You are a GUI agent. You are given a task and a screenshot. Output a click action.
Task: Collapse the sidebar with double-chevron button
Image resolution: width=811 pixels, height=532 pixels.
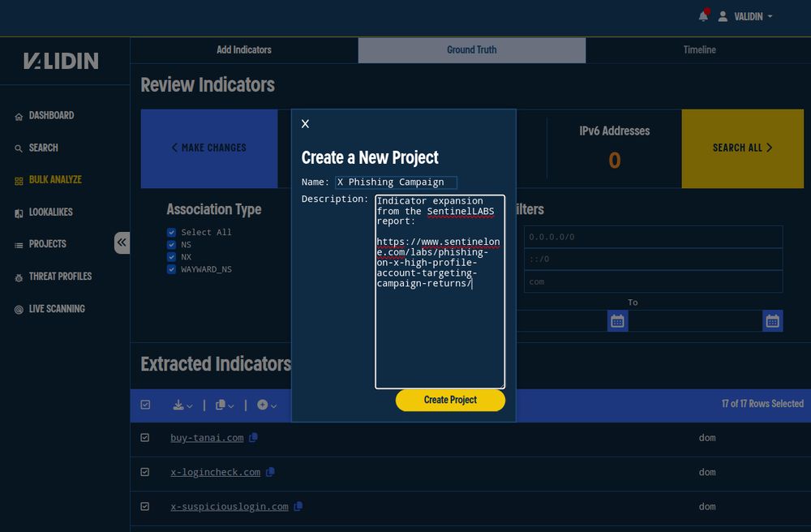(122, 242)
